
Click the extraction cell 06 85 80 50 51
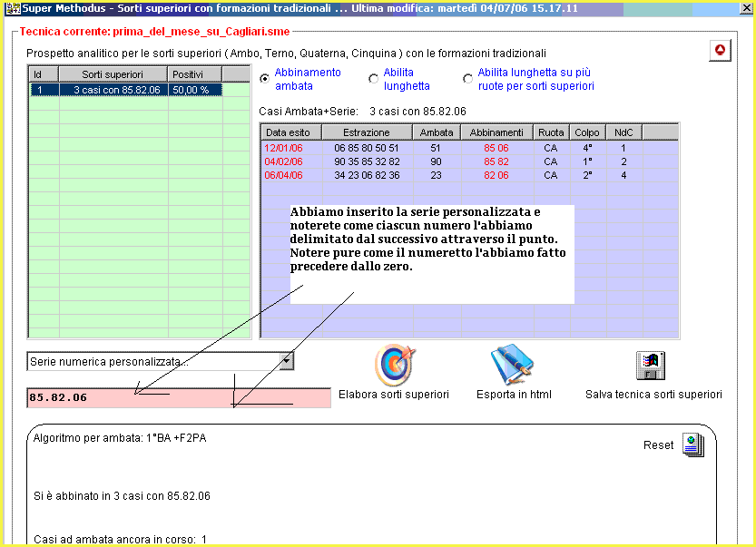367,148
